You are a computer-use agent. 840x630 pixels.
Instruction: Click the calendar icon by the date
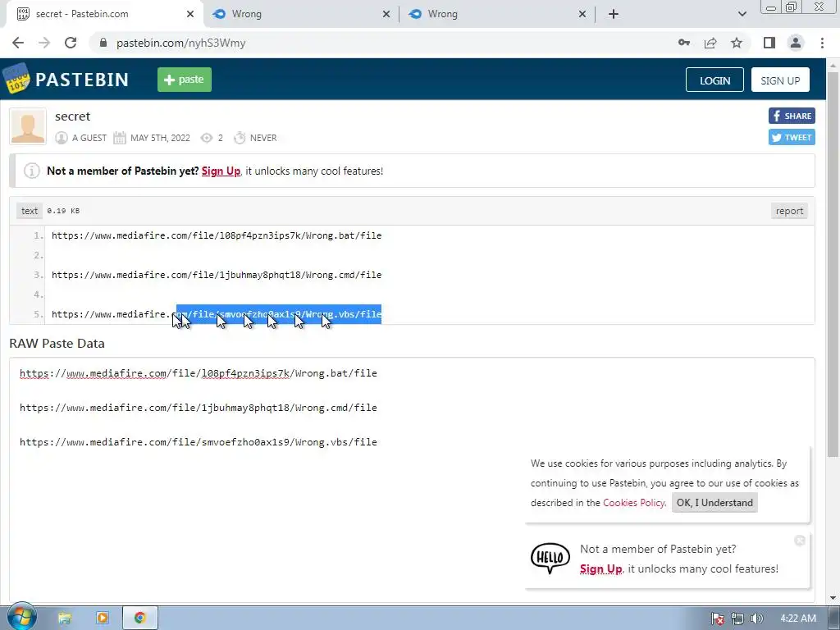[120, 138]
